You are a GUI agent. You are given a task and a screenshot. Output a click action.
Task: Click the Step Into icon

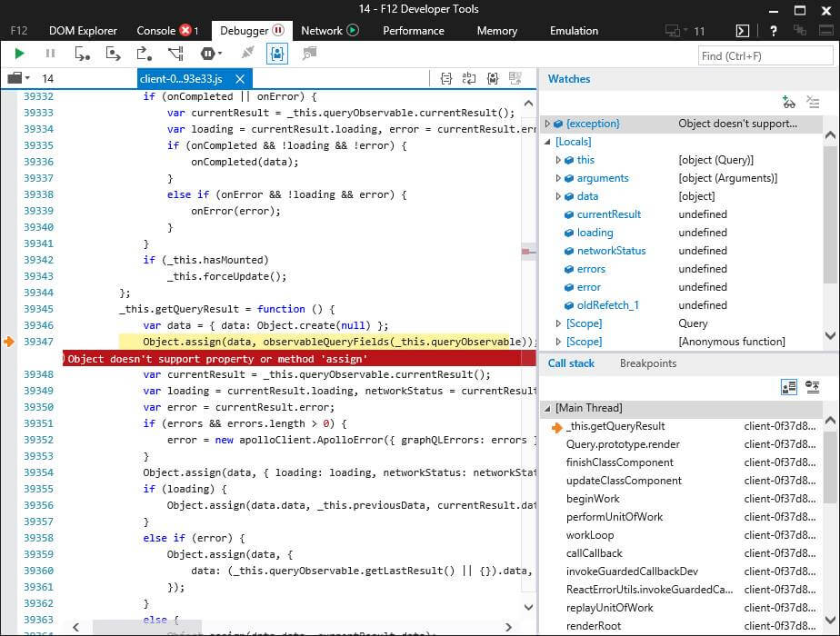click(82, 54)
